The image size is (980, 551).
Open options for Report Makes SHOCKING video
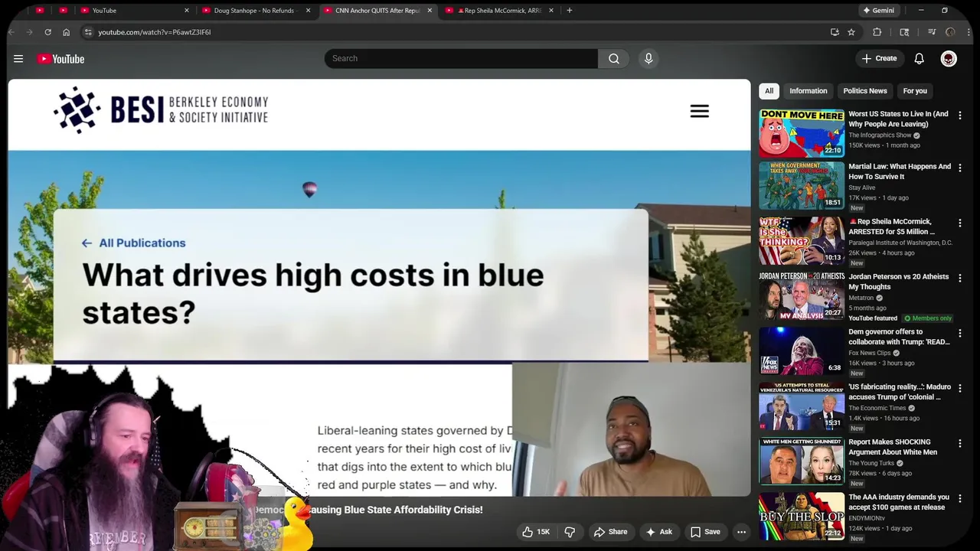point(960,443)
